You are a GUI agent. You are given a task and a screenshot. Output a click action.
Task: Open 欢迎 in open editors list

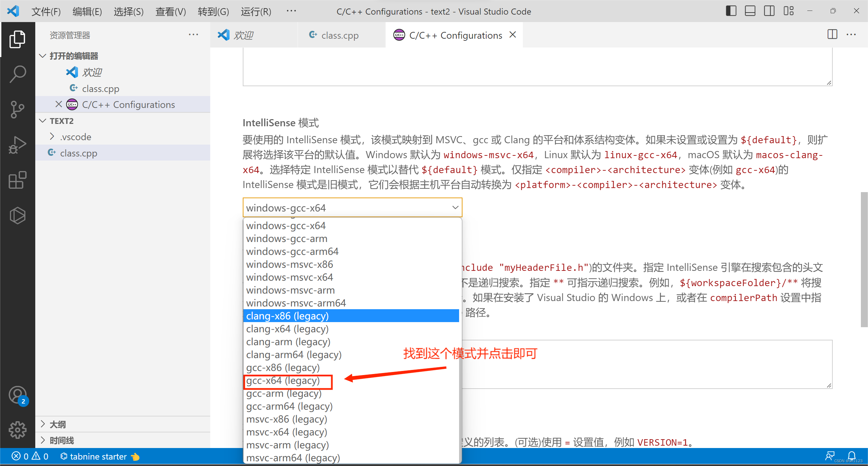pos(123,72)
